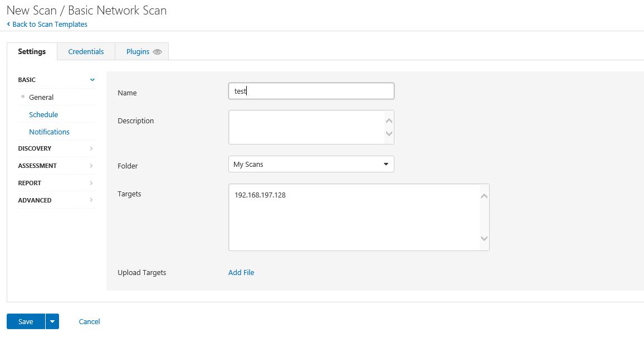Select General under Basic settings
644x347 pixels.
41,97
